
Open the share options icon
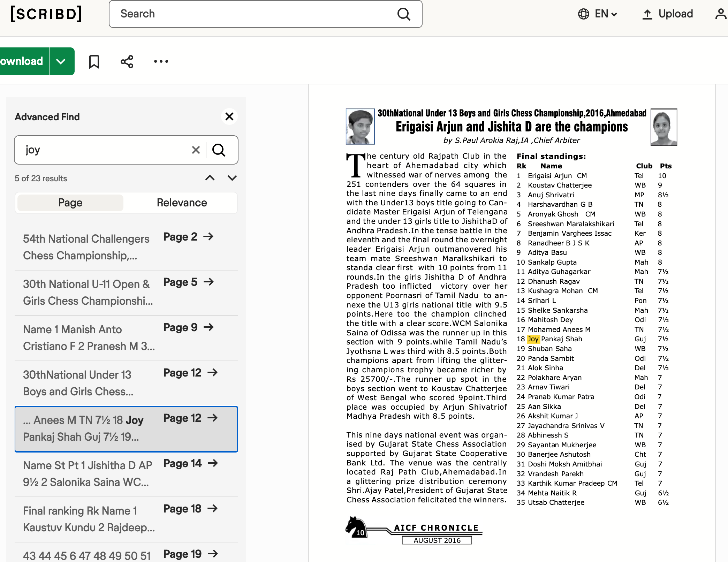click(127, 62)
